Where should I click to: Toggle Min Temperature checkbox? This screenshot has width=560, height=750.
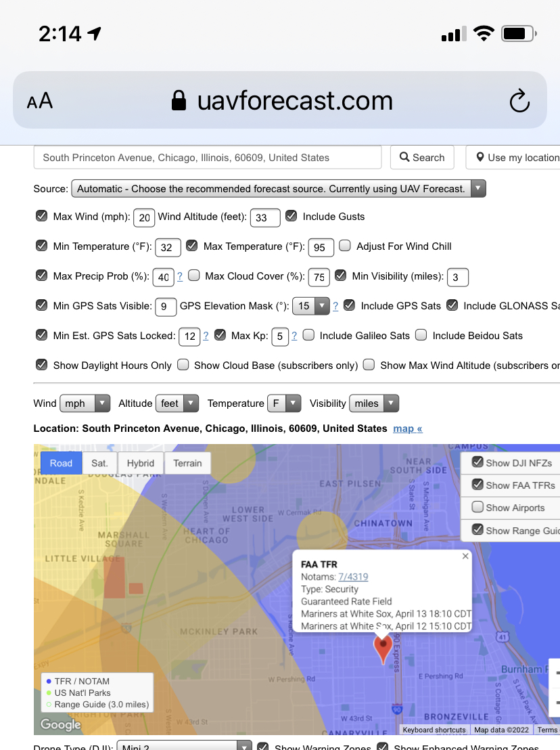click(41, 246)
